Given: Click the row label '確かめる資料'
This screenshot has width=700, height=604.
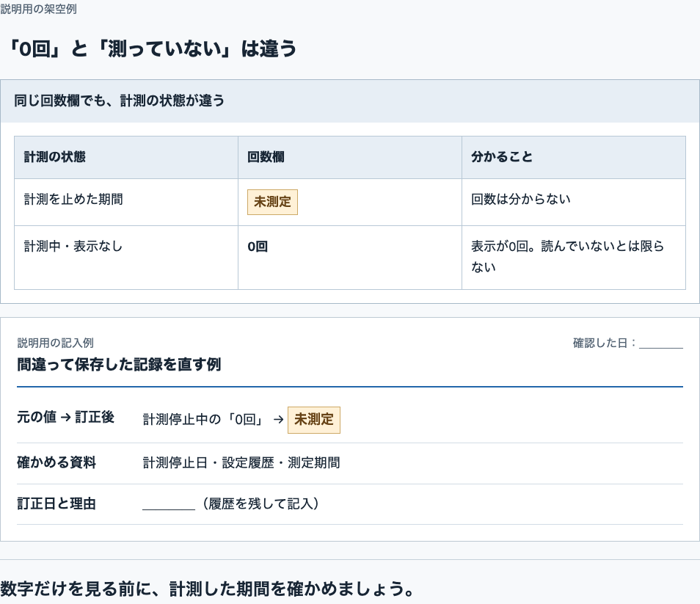Looking at the screenshot, I should [x=56, y=462].
